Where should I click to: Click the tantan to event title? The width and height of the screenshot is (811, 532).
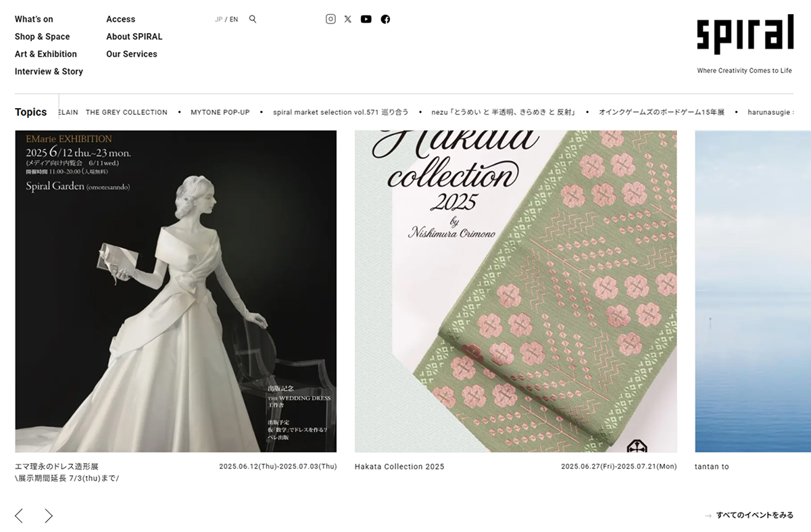712,466
